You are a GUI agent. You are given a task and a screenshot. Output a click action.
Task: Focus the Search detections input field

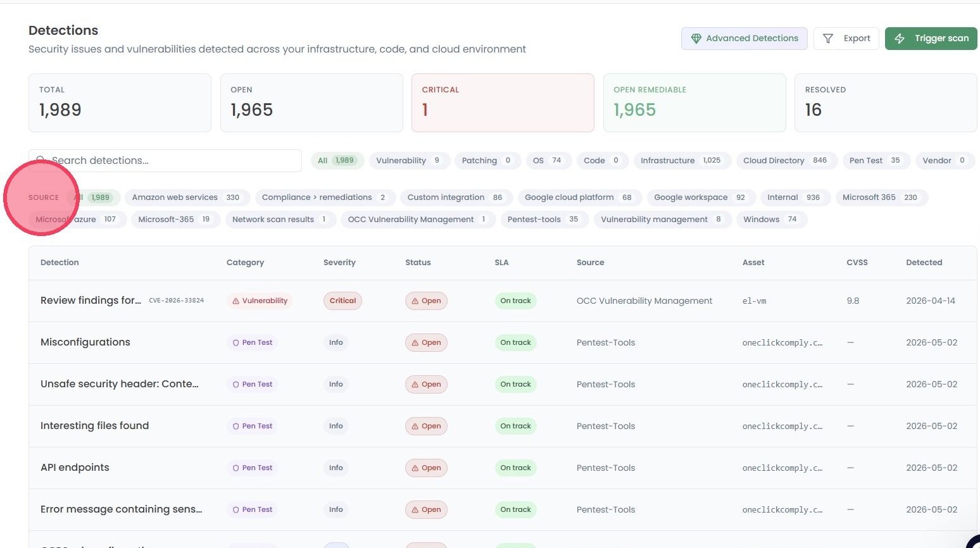pos(165,161)
